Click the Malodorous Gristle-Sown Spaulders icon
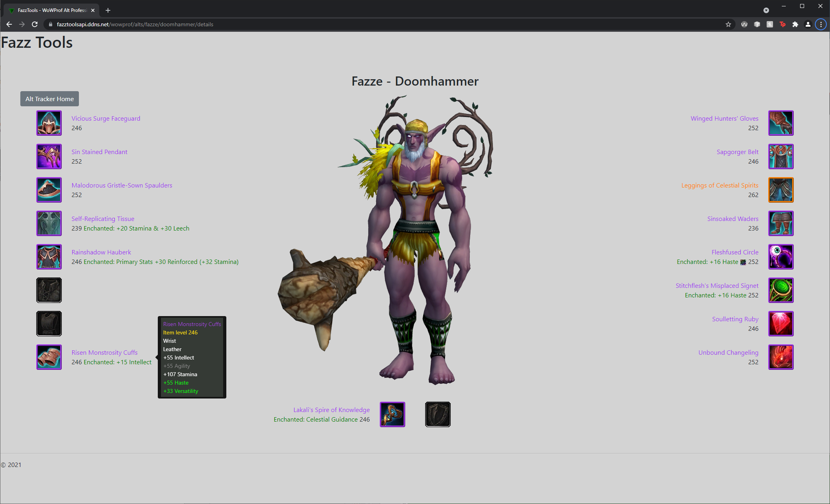Viewport: 830px width, 504px height. [49, 190]
